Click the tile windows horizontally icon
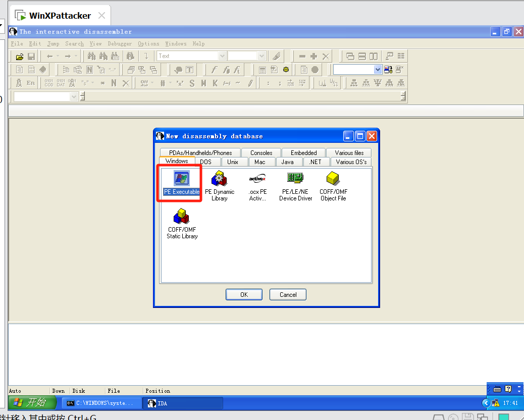 tap(362, 56)
